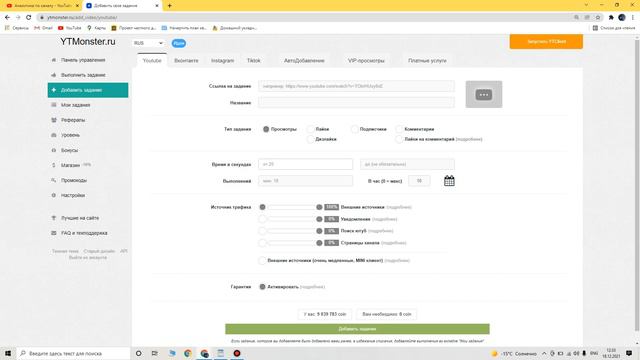Click the icon beside Бонусы

tap(53, 150)
